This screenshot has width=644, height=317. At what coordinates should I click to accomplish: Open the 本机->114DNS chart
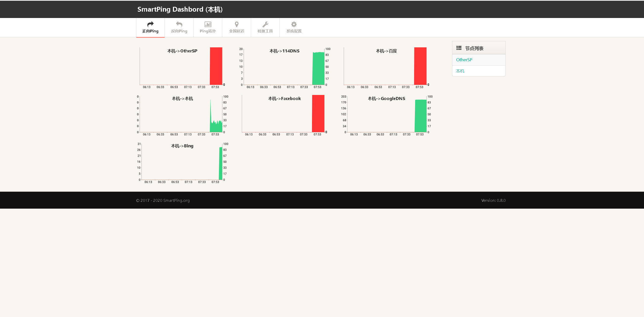click(x=284, y=67)
